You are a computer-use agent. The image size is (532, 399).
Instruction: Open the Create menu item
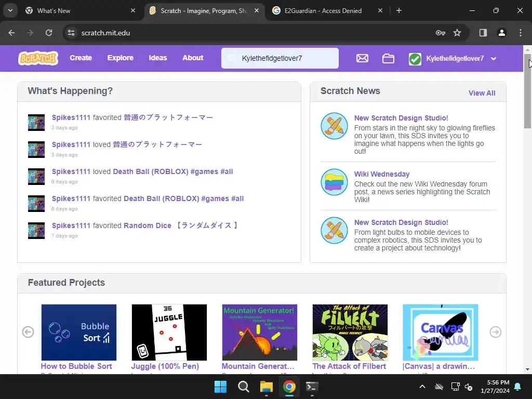tap(81, 58)
